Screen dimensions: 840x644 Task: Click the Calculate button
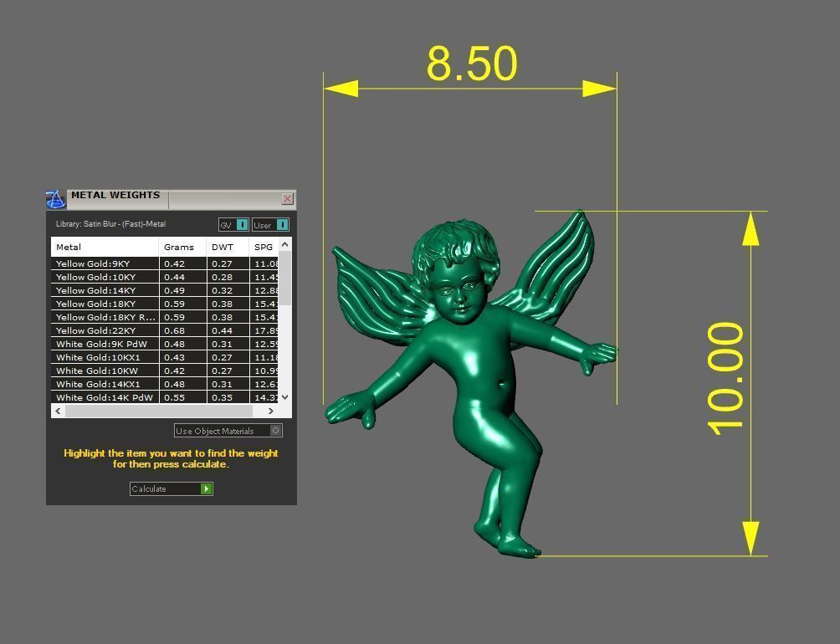click(x=172, y=488)
